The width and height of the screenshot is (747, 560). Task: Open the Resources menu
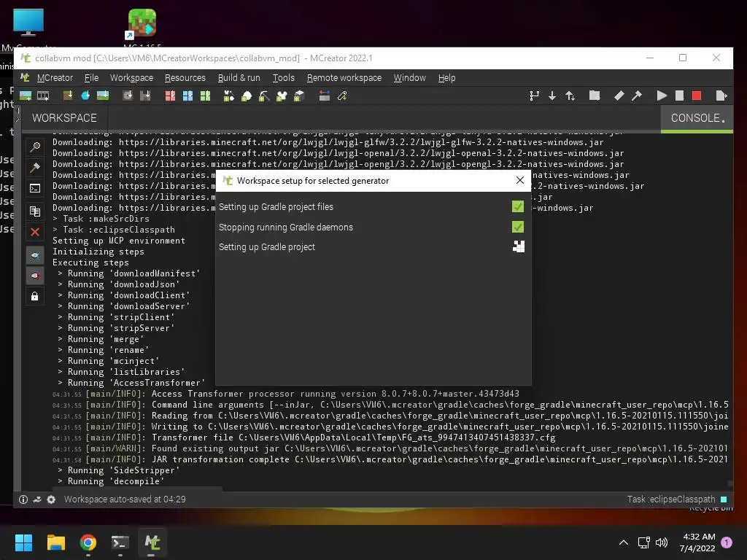coord(185,77)
